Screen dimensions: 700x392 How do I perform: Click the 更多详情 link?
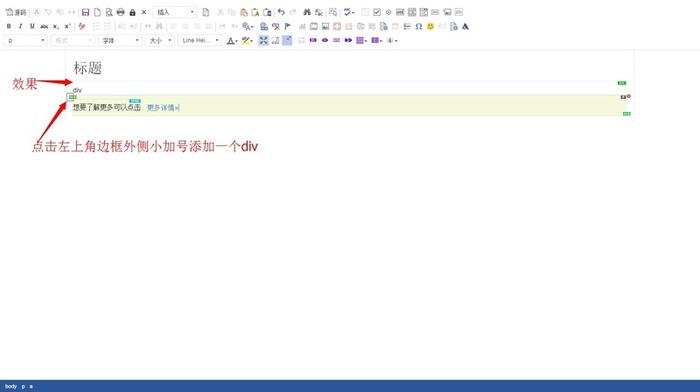162,108
